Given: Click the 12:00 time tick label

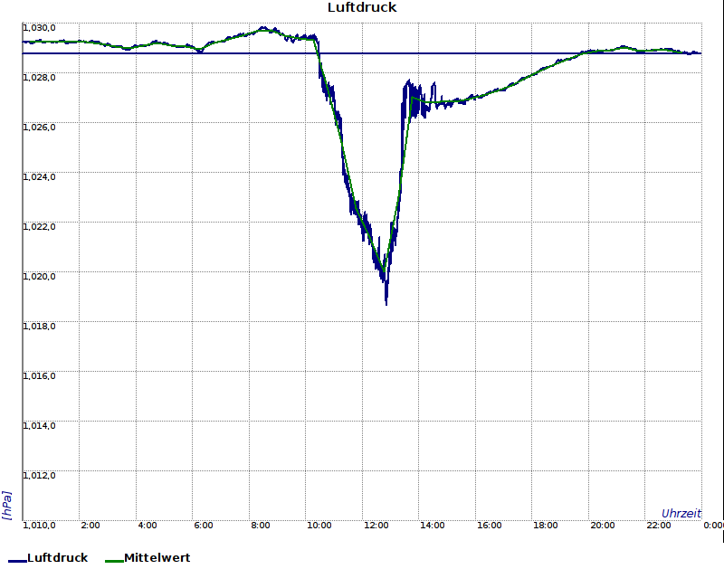Looking at the screenshot, I should (376, 526).
